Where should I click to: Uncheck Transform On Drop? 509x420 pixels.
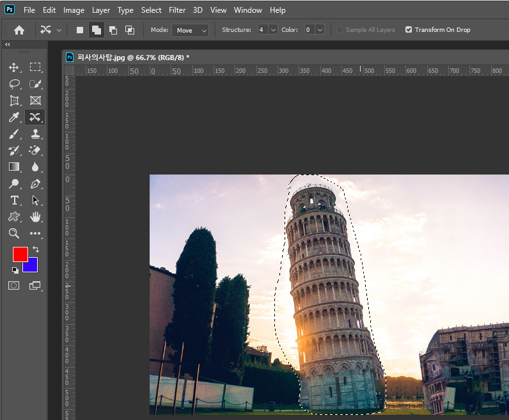[x=409, y=30]
